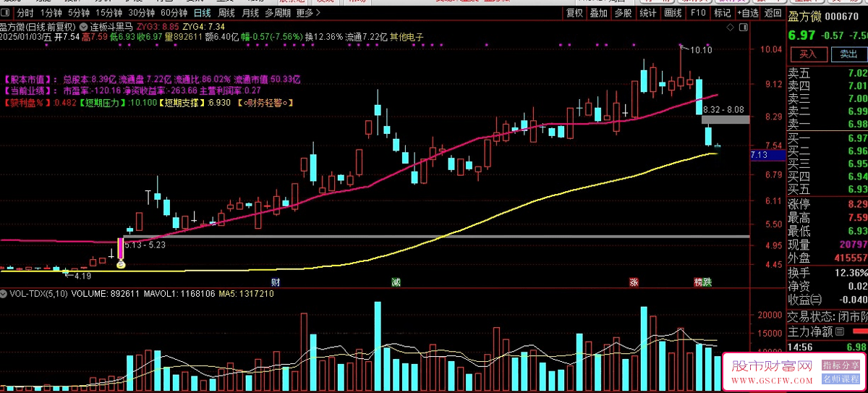This screenshot has height=393, width=868.
Task: Click the 涨 event marker on the timeline
Action: pyautogui.click(x=634, y=282)
